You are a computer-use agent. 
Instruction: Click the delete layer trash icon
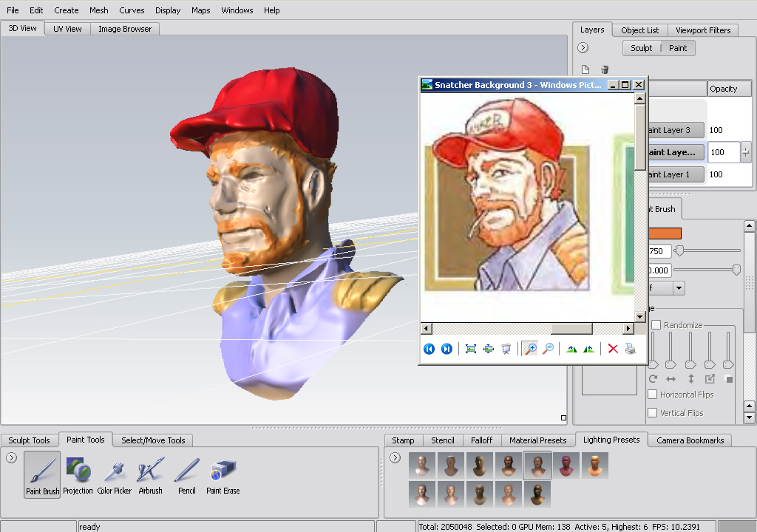[x=605, y=69]
